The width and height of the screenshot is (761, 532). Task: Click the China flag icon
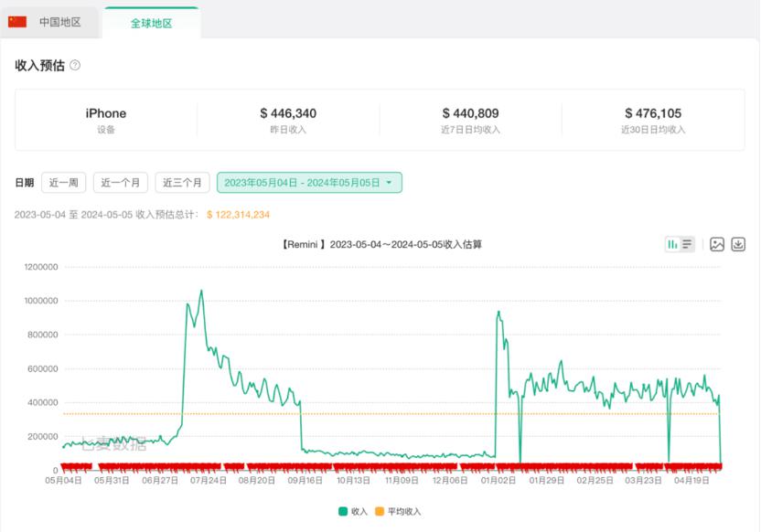click(17, 22)
